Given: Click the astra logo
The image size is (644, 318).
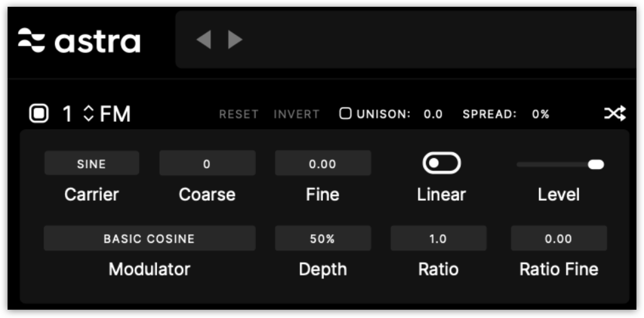Looking at the screenshot, I should coord(79,41).
